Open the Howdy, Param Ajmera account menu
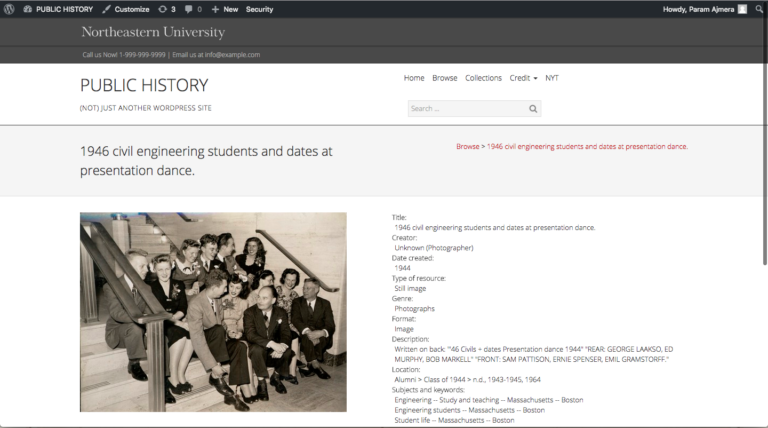This screenshot has height=428, width=768. coord(698,9)
